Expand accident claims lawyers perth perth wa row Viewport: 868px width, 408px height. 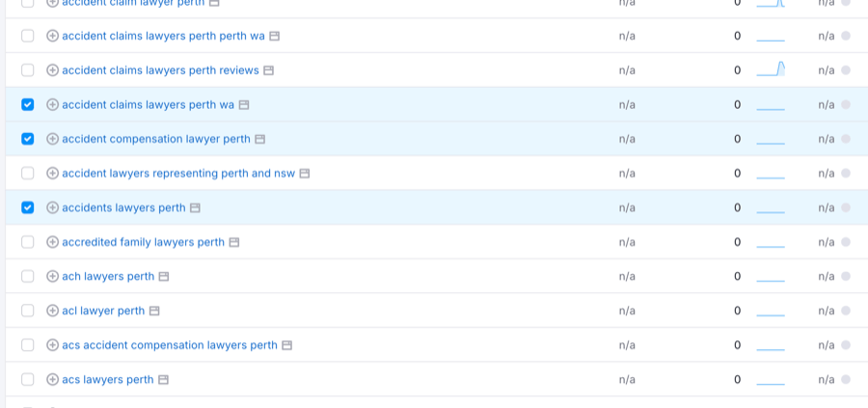[x=52, y=36]
